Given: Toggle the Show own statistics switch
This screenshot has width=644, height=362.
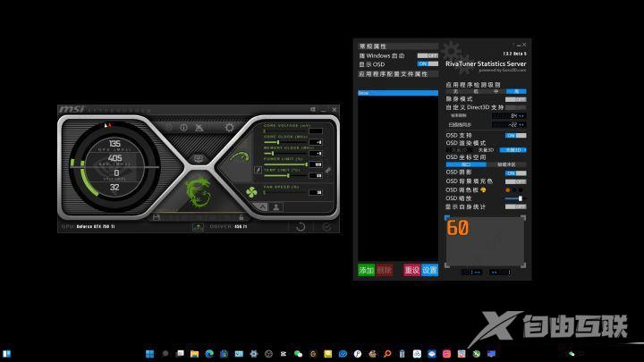Looking at the screenshot, I should [515, 206].
